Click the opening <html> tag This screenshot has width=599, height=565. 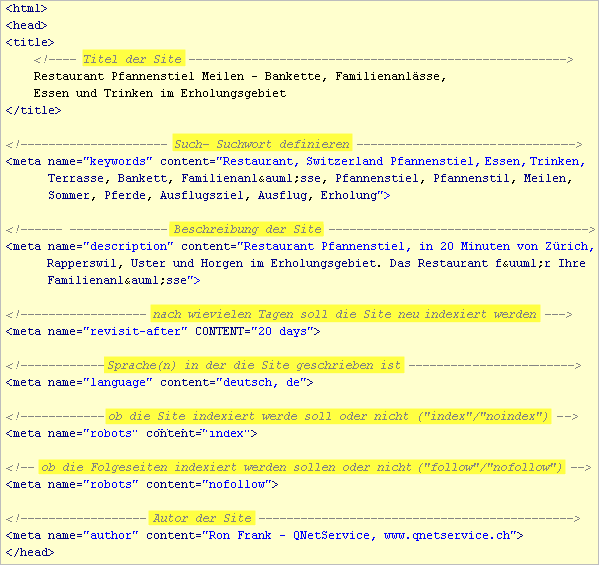point(26,8)
